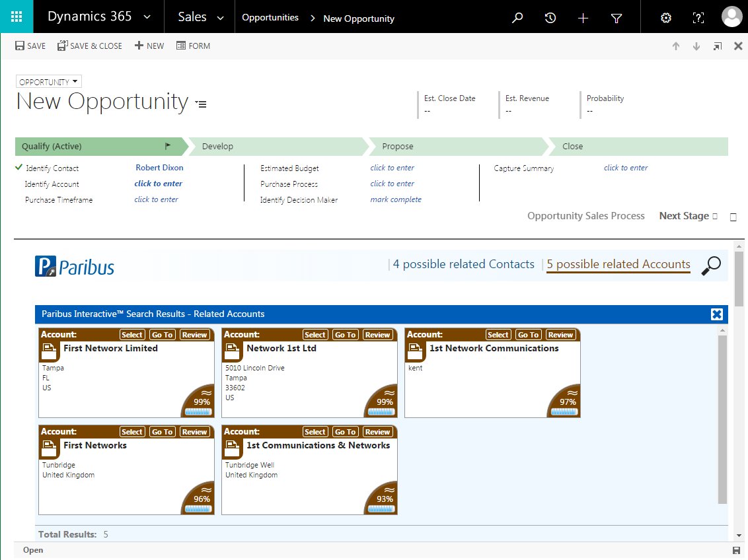This screenshot has width=748, height=560.
Task: Review First Networks account
Action: pos(194,432)
